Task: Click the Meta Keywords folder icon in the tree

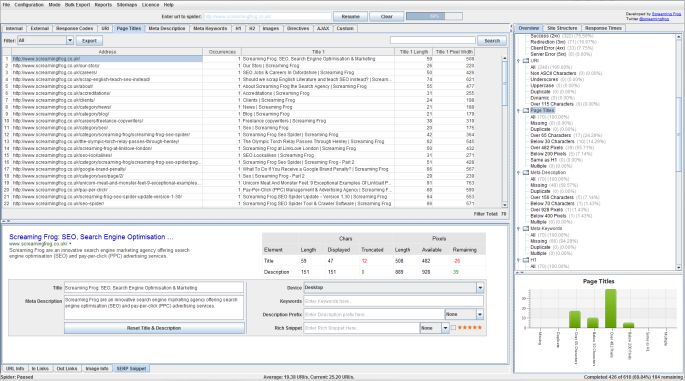Action: (526, 229)
